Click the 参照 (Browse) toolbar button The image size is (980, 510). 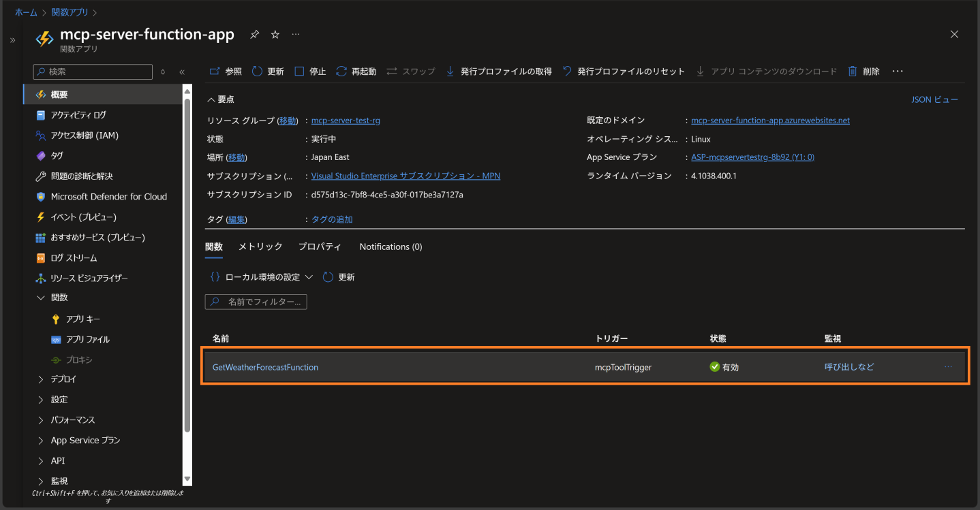(x=226, y=71)
